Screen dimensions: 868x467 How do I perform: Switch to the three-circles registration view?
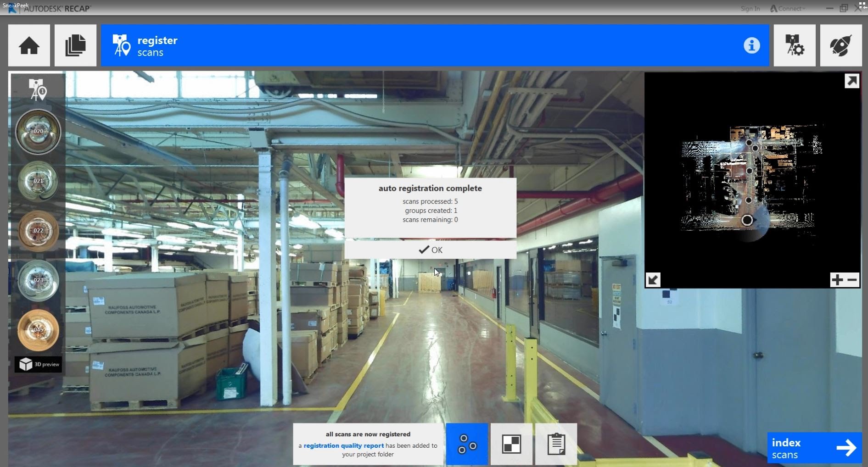click(467, 444)
